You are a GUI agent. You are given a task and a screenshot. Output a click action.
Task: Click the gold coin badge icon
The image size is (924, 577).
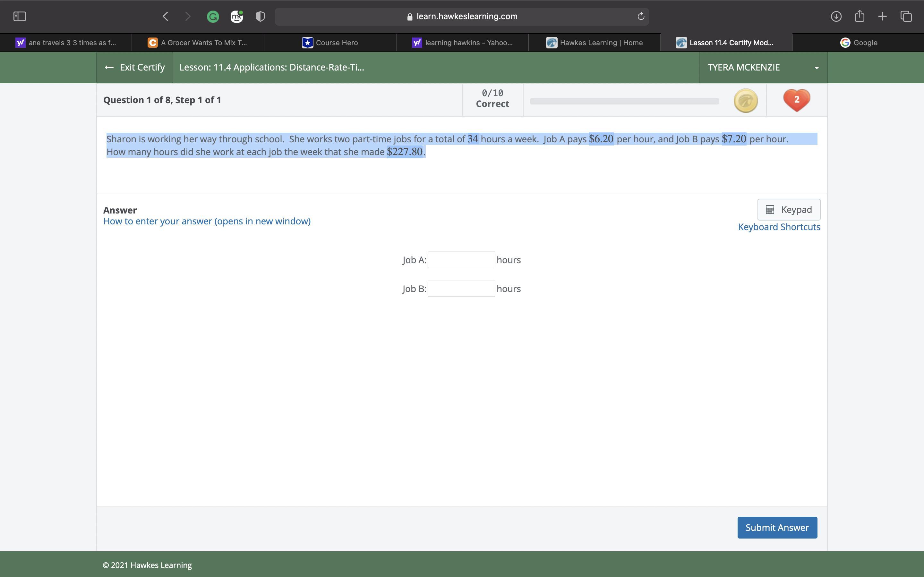[745, 101]
